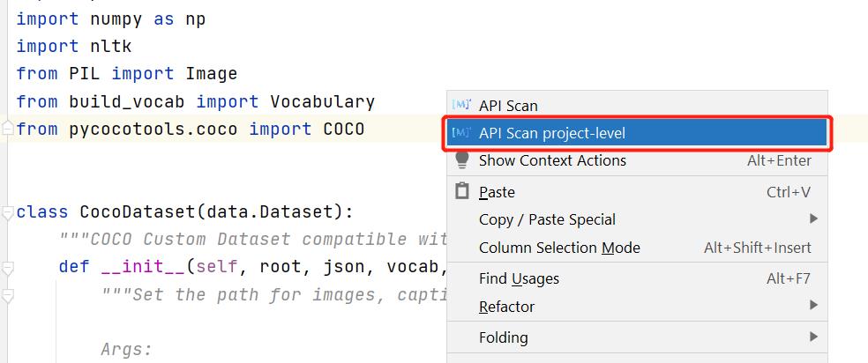Click the icon beside plain API Scan
The image size is (868, 363).
tap(461, 105)
